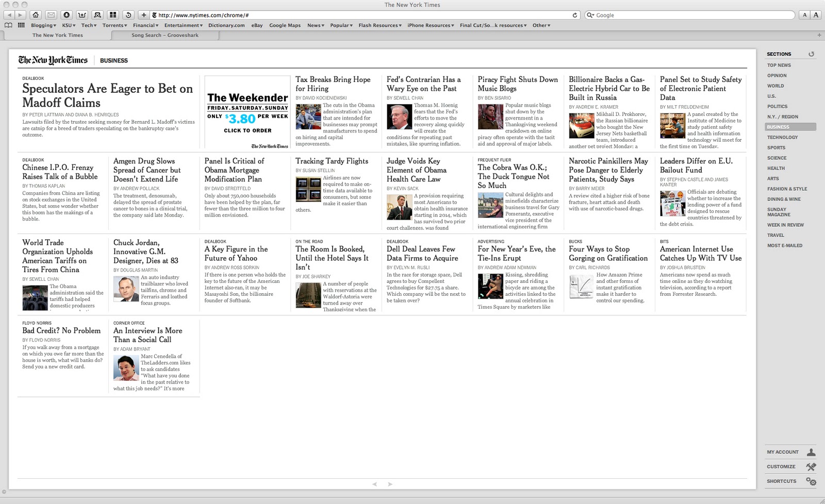Go to next page arrow at bottom
Viewport: 825px width, 504px height.
point(390,484)
